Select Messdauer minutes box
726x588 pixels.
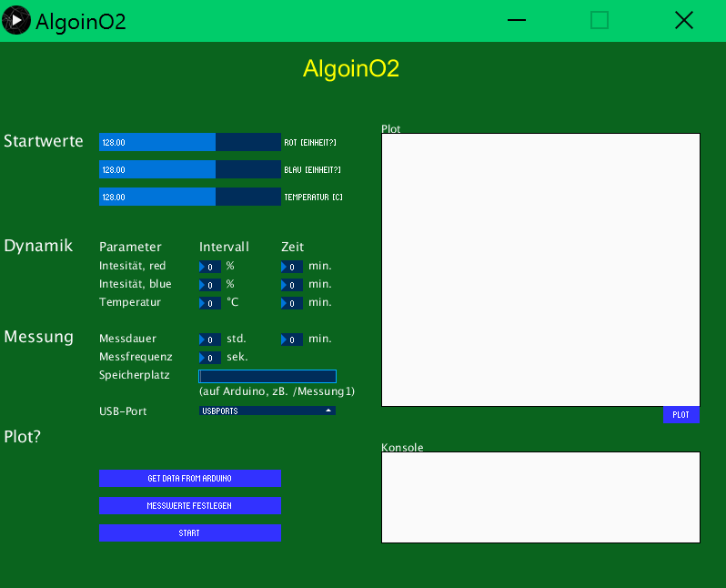[x=292, y=340]
